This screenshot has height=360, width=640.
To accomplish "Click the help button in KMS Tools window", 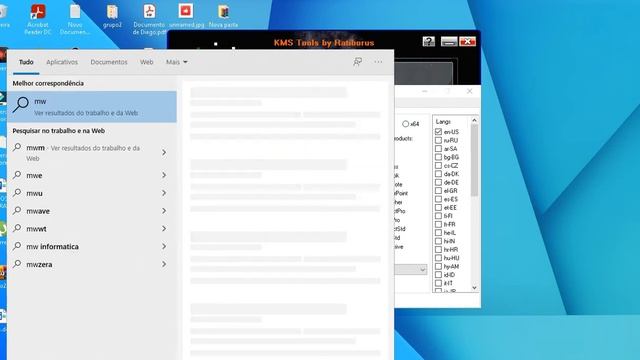I will tap(429, 41).
